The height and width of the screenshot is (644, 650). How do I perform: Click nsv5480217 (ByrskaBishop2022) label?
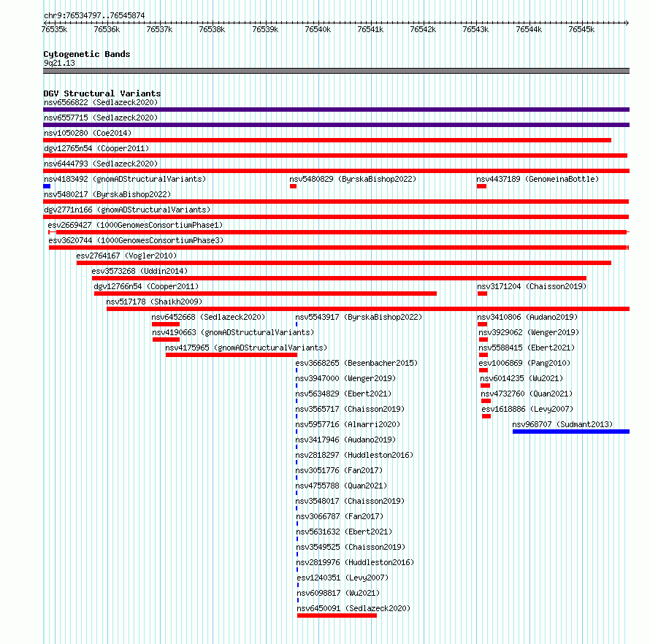pyautogui.click(x=107, y=194)
